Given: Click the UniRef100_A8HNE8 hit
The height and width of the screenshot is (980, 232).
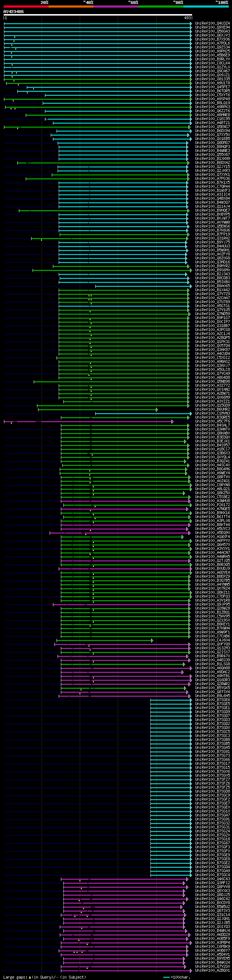Looking at the screenshot, I should click(x=212, y=115).
